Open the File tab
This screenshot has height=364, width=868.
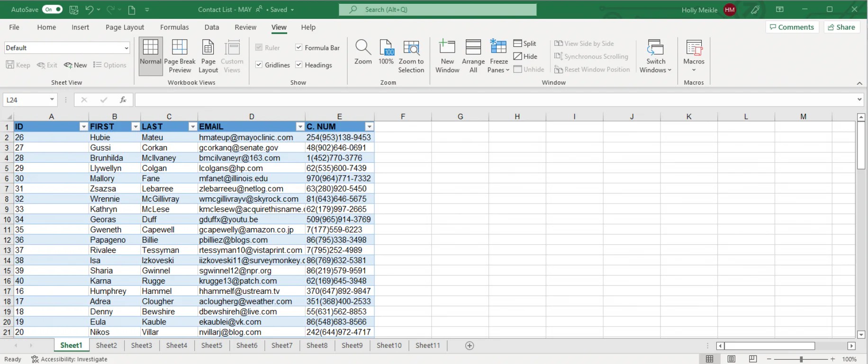click(14, 27)
